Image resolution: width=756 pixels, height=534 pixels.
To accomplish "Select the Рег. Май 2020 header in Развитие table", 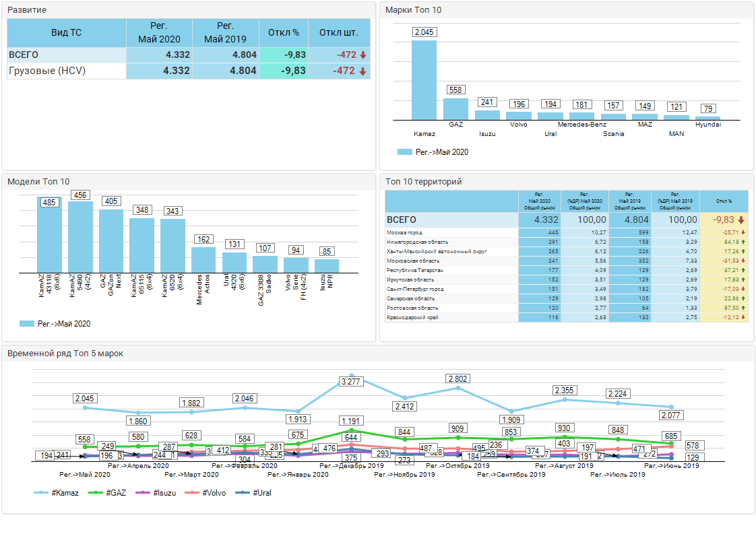I will pos(159,33).
